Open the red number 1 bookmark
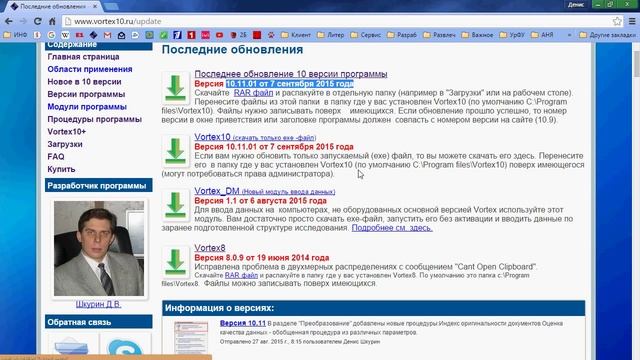Viewport: 640px width, 360px height. 191,35
